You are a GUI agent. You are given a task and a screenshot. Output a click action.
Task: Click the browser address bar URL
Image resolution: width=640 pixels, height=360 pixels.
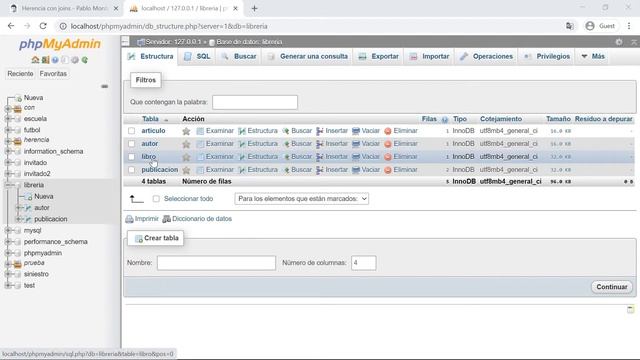(169, 26)
